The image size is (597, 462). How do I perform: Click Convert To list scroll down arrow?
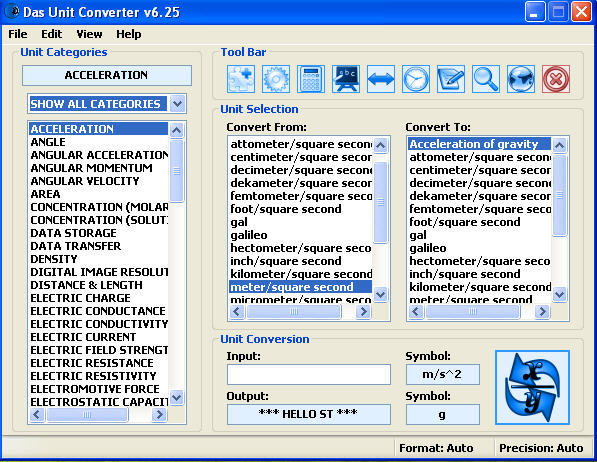pyautogui.click(x=559, y=294)
